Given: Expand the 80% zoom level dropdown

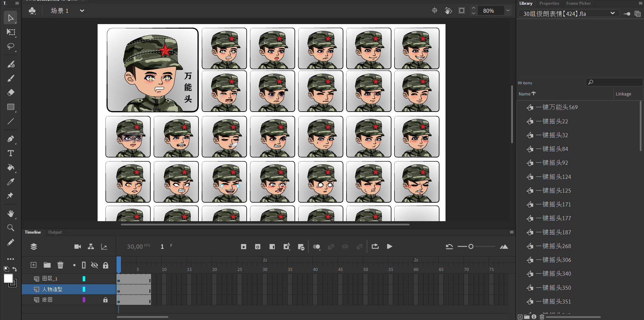Looking at the screenshot, I should [x=508, y=11].
